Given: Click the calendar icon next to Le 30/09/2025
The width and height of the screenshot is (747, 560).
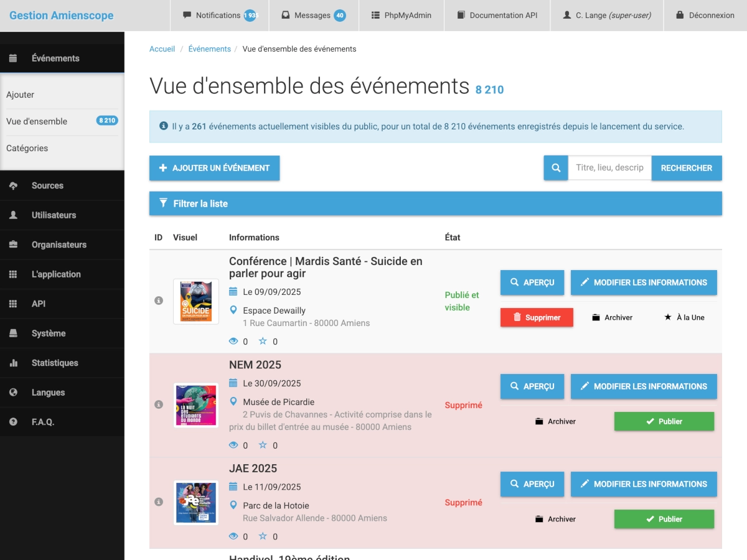Looking at the screenshot, I should pyautogui.click(x=233, y=383).
